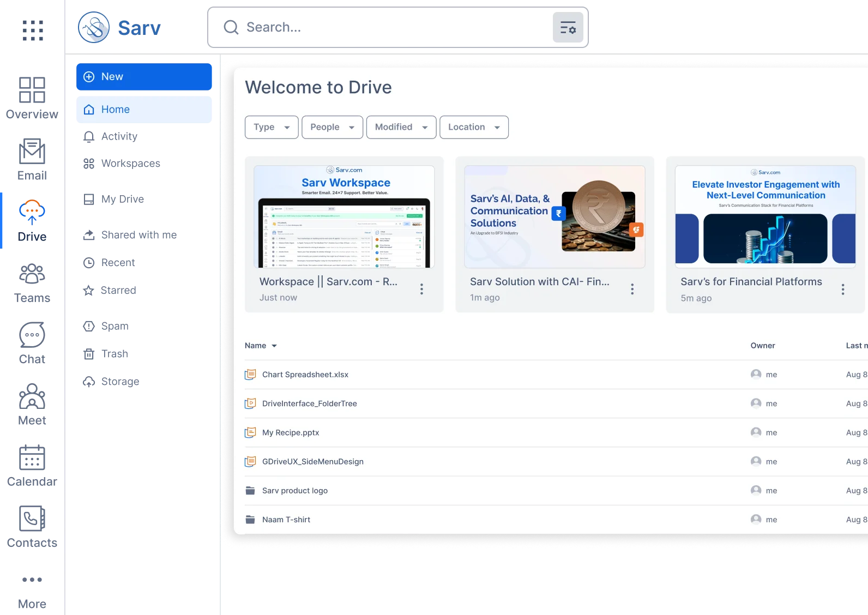Click the GDriveUX_SideMenuDesign file icon
This screenshot has width=868, height=615.
tap(250, 461)
